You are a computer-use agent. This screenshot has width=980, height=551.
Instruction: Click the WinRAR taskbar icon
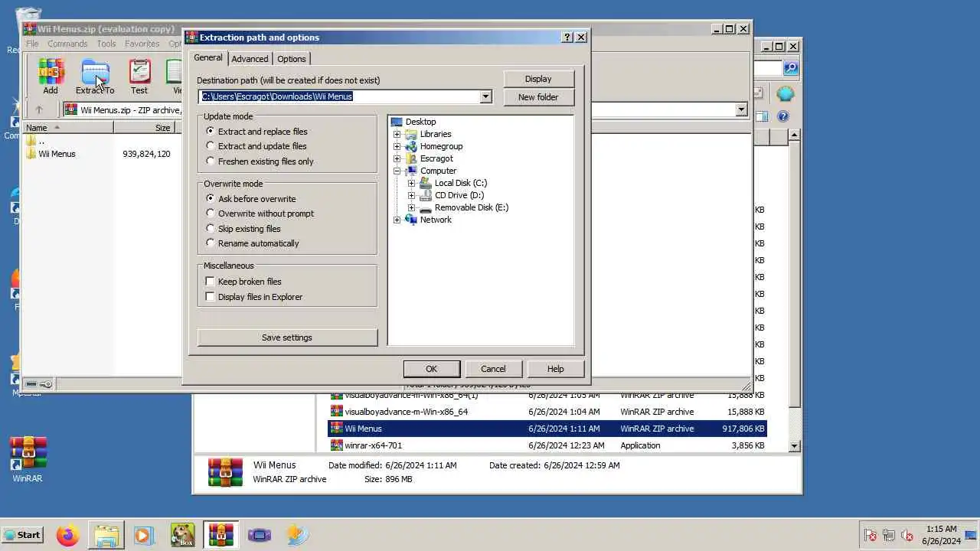[220, 535]
